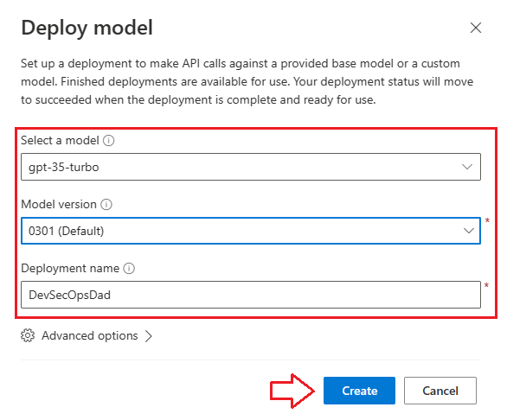507x420 pixels.
Task: Show the Deployment name info tooltip icon
Action: click(129, 269)
